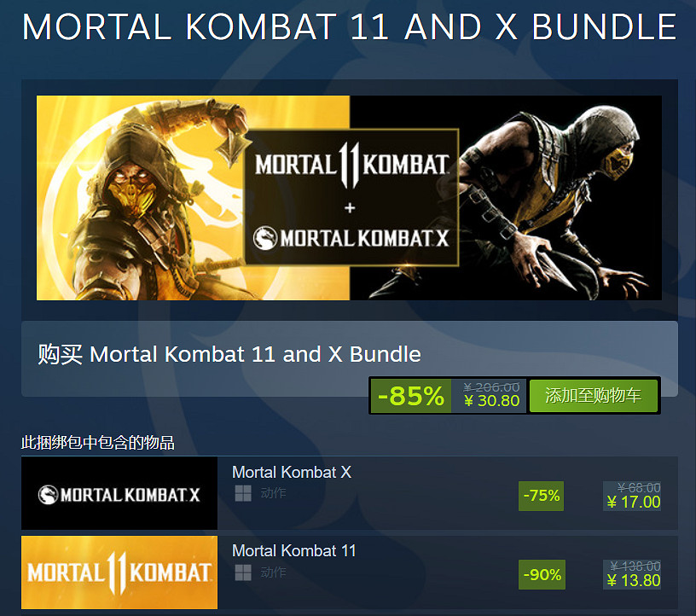Click the ¥ 13.80 price for Mortal Kombat 11
Image resolution: width=696 pixels, height=616 pixels.
tap(634, 580)
